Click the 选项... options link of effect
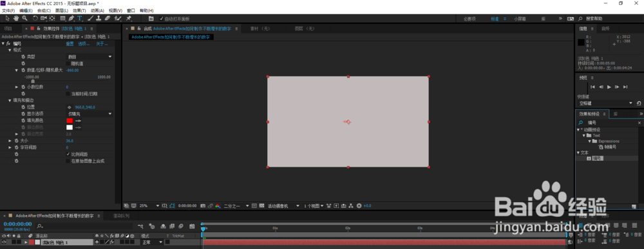644x249 pixels. click(84, 44)
